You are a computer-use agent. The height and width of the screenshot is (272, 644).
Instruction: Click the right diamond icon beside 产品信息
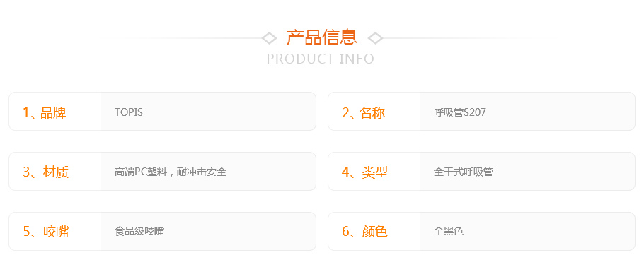pyautogui.click(x=375, y=38)
